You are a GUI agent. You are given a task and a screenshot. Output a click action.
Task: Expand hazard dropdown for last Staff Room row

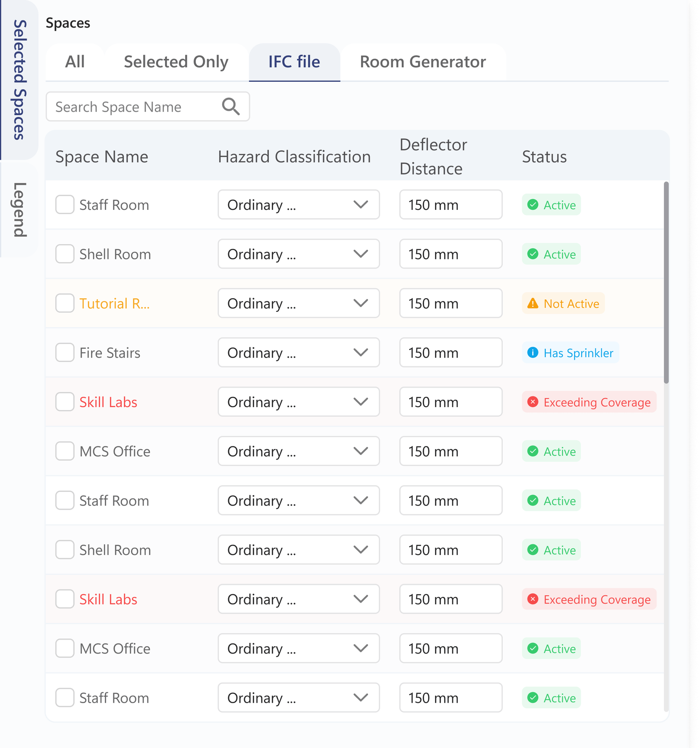[x=299, y=698]
